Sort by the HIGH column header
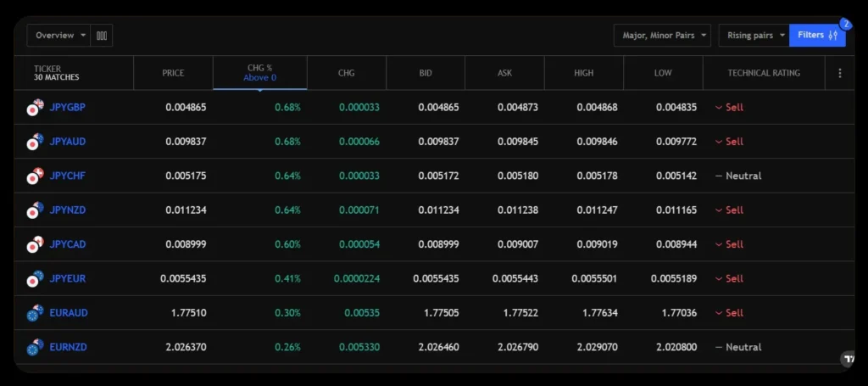The image size is (868, 386). pos(583,73)
